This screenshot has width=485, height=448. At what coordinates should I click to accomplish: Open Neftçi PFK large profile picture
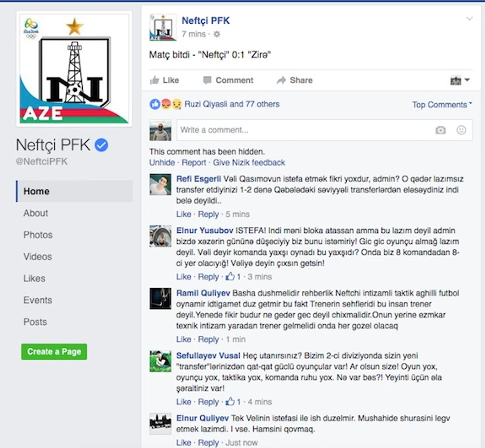tap(74, 69)
